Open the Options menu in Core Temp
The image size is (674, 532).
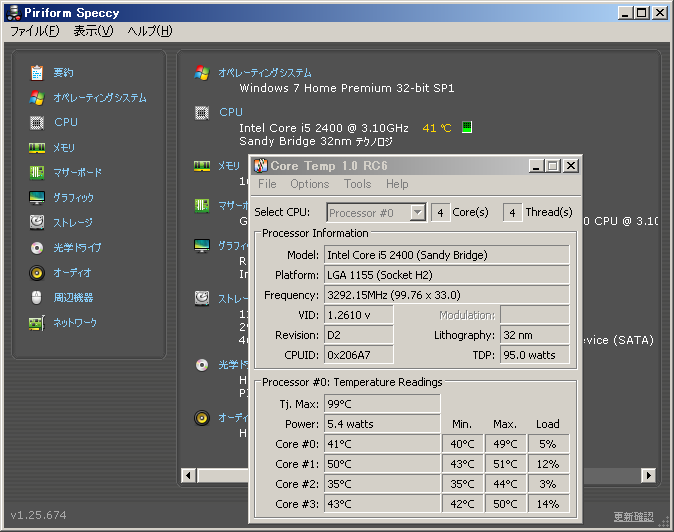(x=309, y=184)
